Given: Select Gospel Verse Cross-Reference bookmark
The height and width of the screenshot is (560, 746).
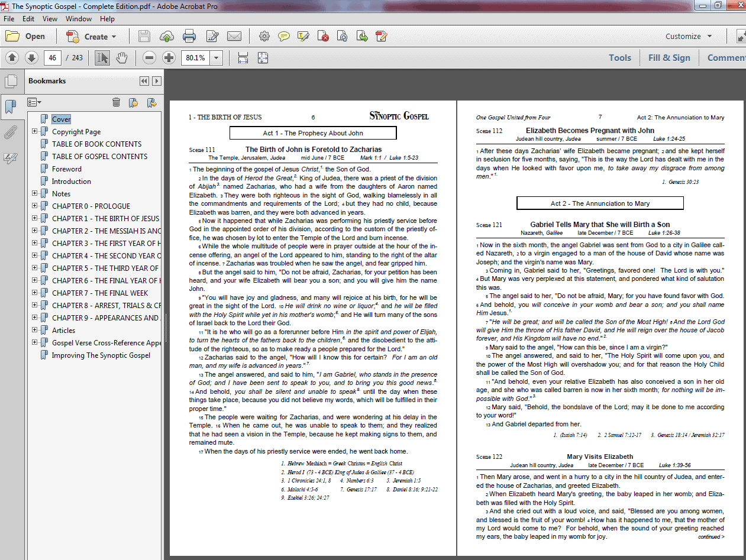Looking at the screenshot, I should (106, 343).
